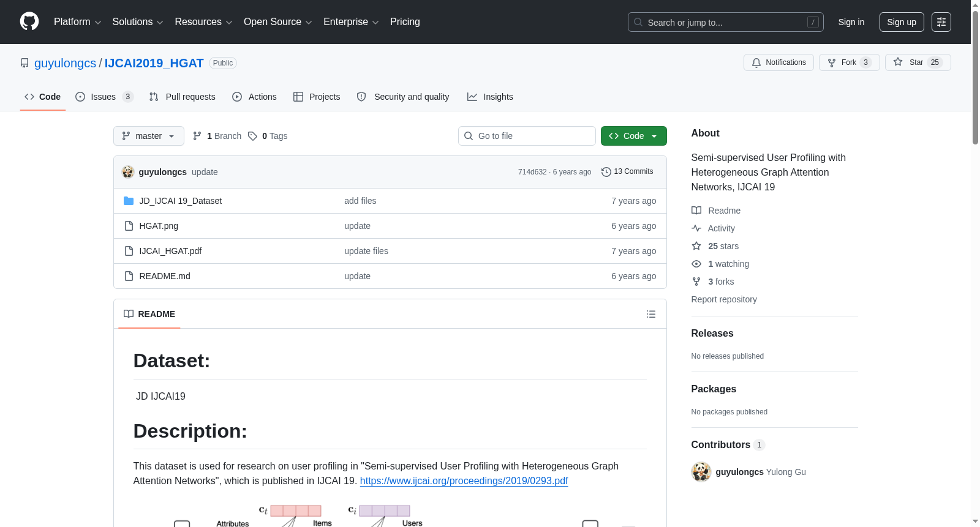This screenshot has height=527, width=980.
Task: Focus the Go to file input
Action: pos(527,136)
